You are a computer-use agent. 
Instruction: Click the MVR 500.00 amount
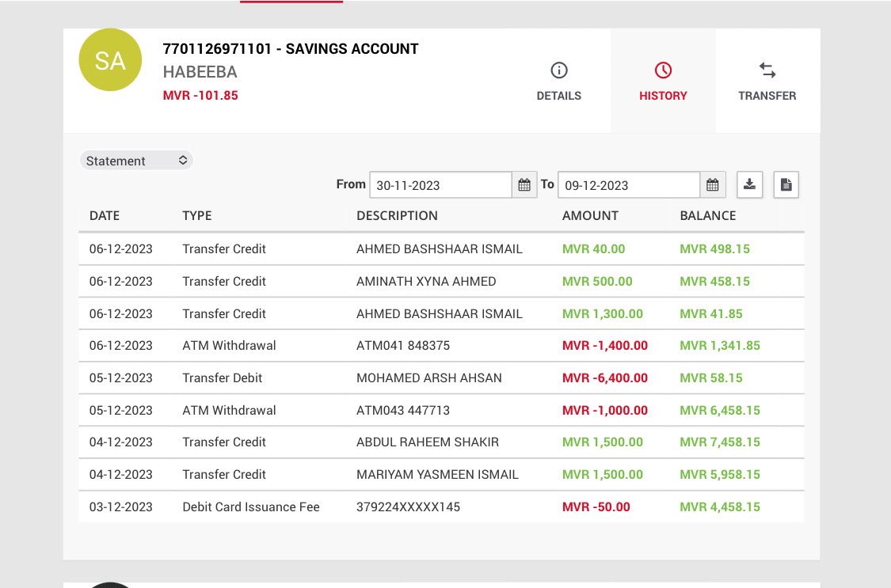coord(597,282)
